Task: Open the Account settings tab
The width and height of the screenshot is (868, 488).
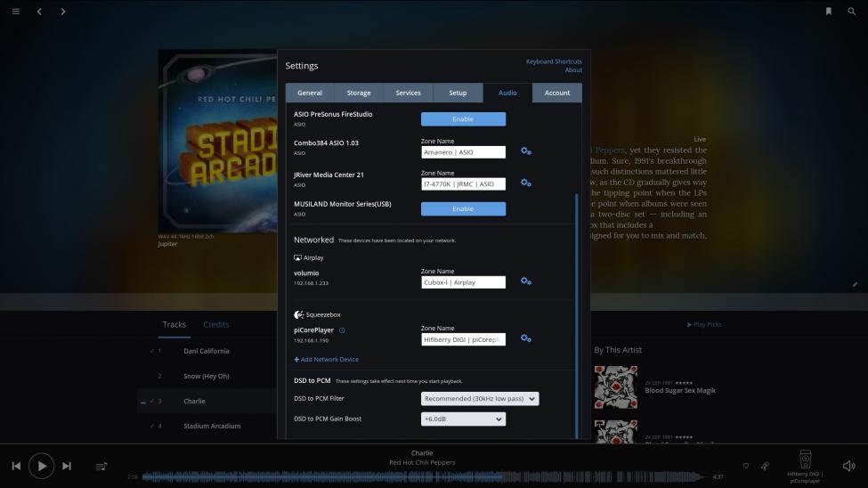Action: [557, 93]
